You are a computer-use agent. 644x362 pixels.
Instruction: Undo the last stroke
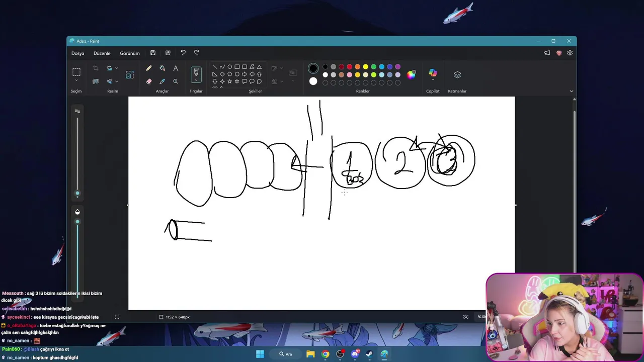(x=183, y=53)
